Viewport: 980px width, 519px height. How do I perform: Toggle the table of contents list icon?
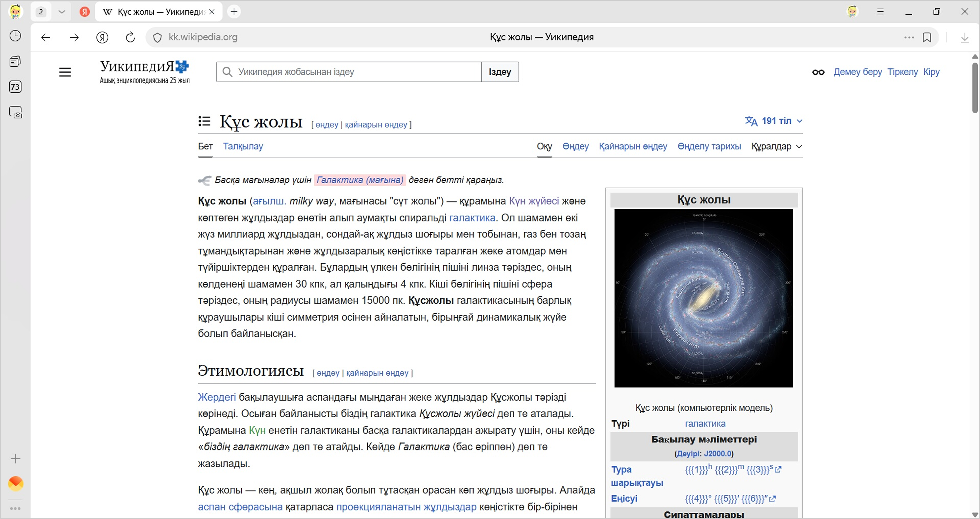(x=204, y=121)
